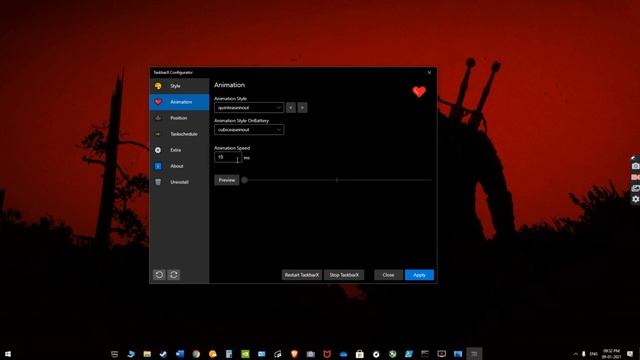Image resolution: width=640 pixels, height=360 pixels.
Task: Open Microsoft Store from the taskbar
Action: [x=360, y=354]
